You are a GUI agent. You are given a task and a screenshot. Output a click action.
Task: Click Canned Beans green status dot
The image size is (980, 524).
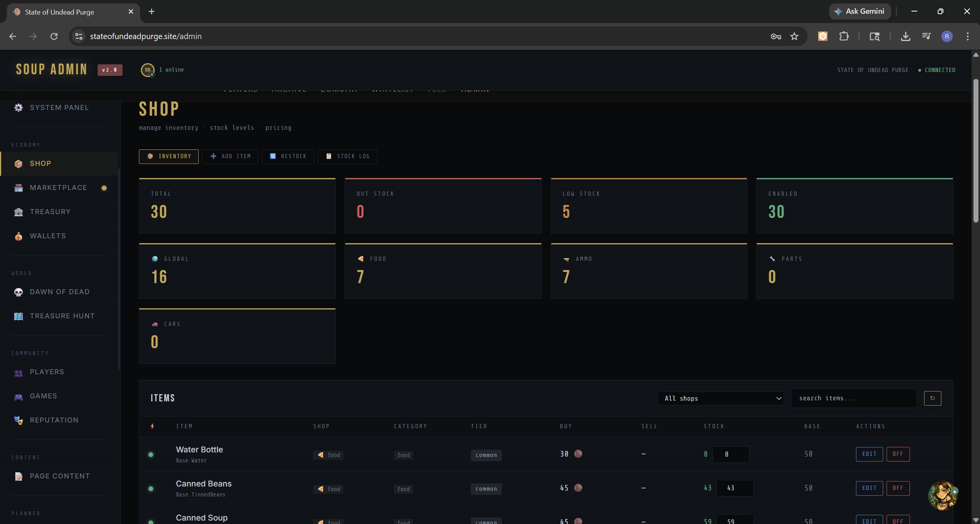(x=151, y=489)
